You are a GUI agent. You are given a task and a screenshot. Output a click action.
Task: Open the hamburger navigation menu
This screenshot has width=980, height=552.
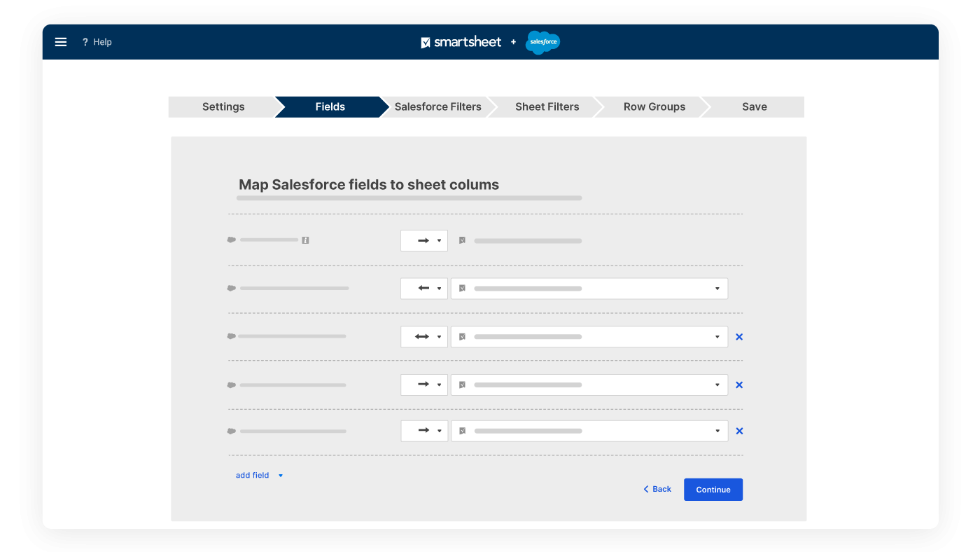tap(61, 41)
